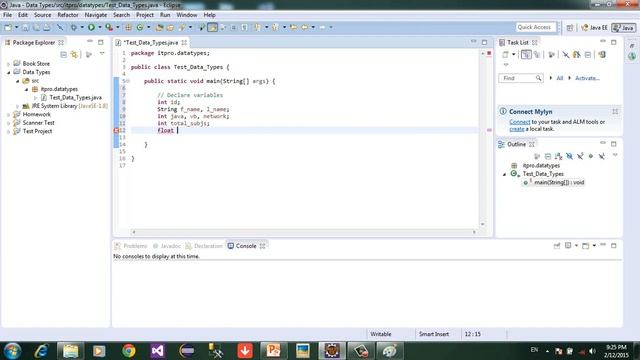Click Collapse All icon in Outline toolbar

point(548,156)
